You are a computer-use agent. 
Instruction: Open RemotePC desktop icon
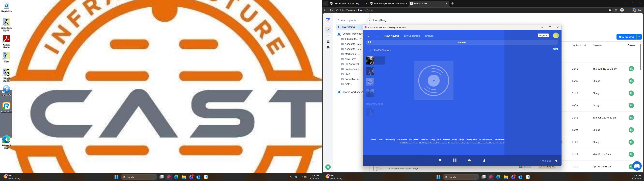6,90
